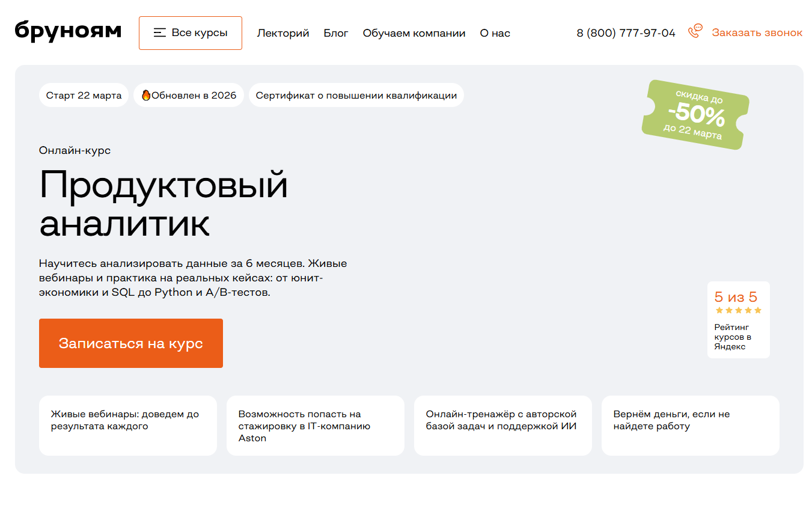
Task: Open Обучаем компании section
Action: [x=414, y=33]
